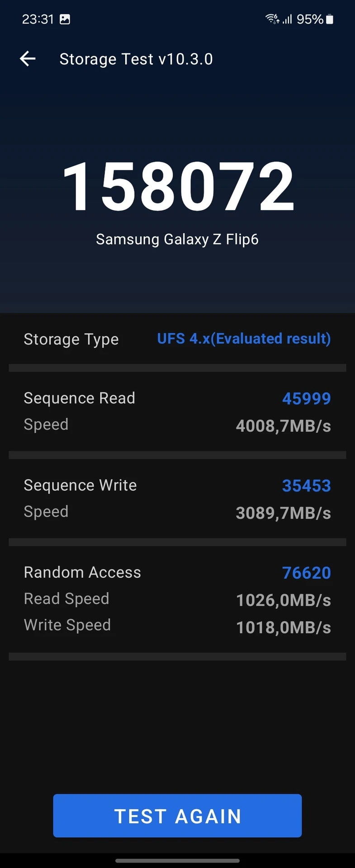Tap the Random Access score 76620
This screenshot has width=355, height=868.
(307, 573)
